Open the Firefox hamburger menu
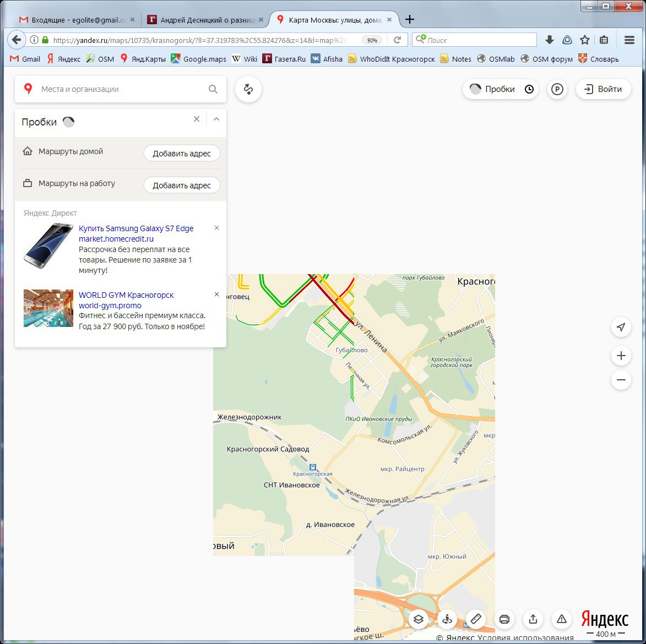 click(x=629, y=40)
